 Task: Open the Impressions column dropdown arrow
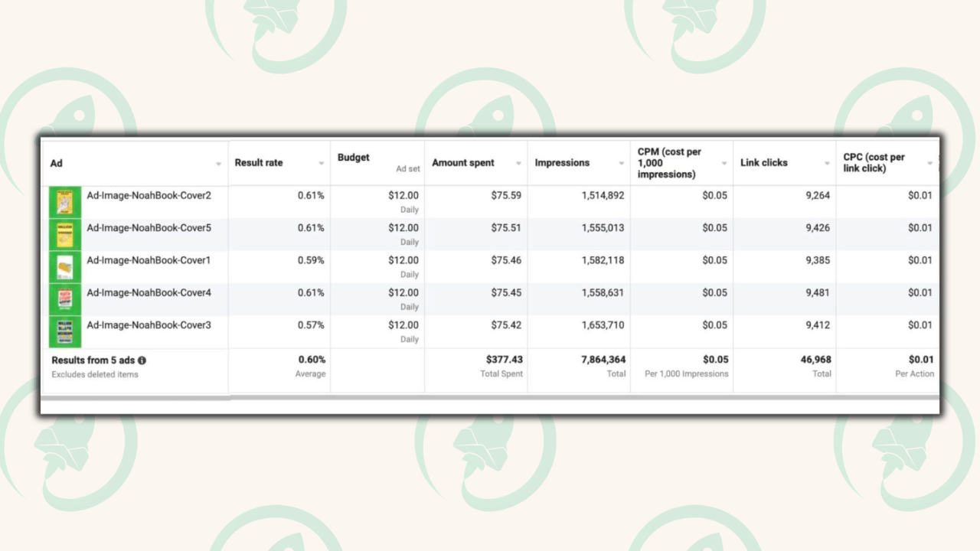[621, 164]
